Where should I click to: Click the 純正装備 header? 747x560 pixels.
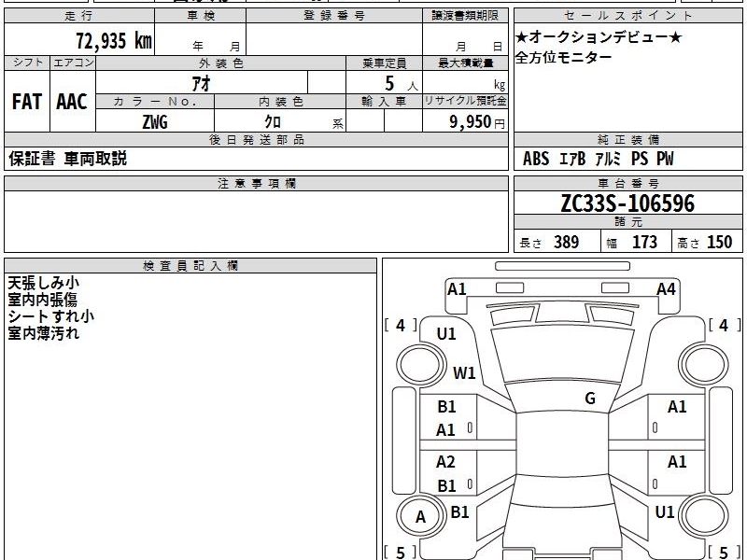point(627,139)
